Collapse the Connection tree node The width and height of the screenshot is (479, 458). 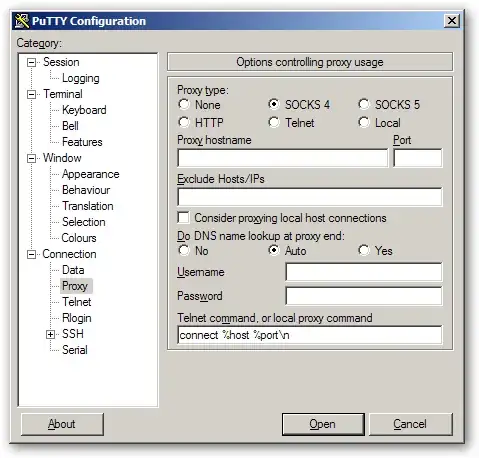(31, 254)
